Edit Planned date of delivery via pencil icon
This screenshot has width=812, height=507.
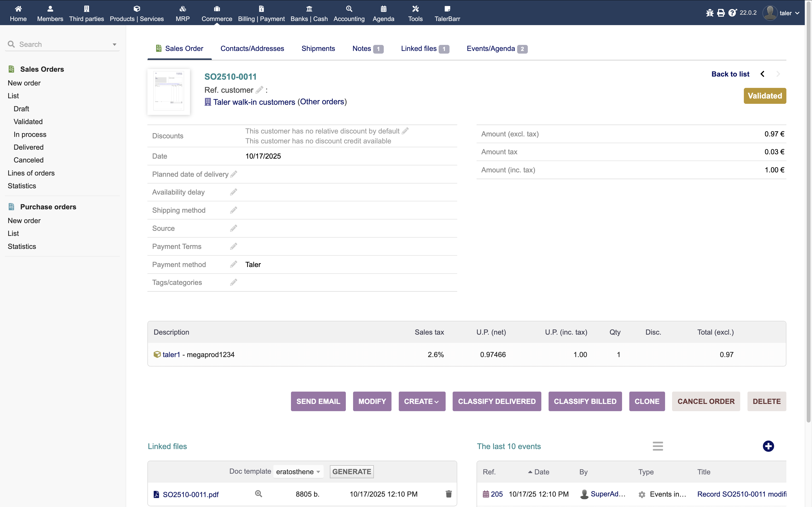234,174
